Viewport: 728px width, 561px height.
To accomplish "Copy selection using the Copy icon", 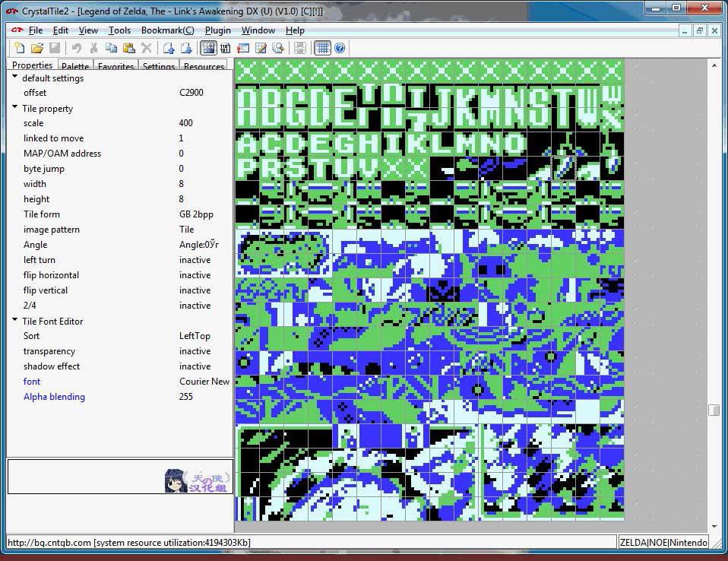I will [x=111, y=48].
